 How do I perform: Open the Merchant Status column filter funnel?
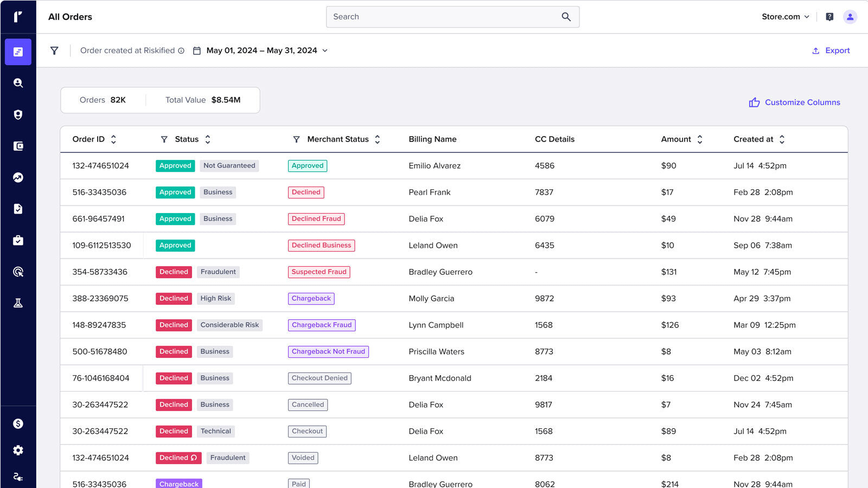pos(296,139)
